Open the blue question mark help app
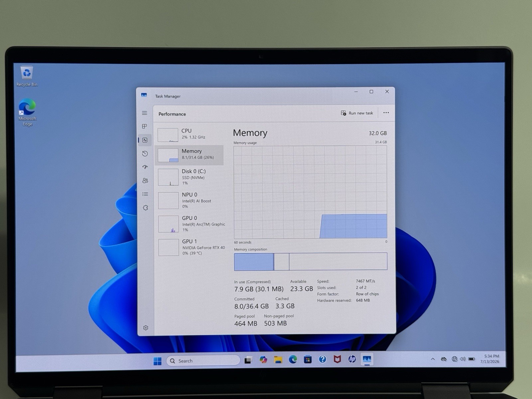 tap(322, 359)
